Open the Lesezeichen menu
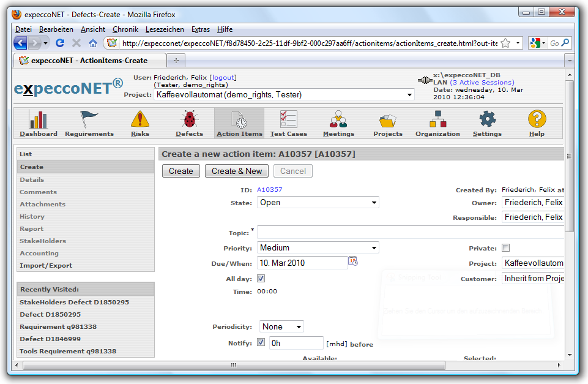Viewport: 588px width, 384px height. pos(165,29)
